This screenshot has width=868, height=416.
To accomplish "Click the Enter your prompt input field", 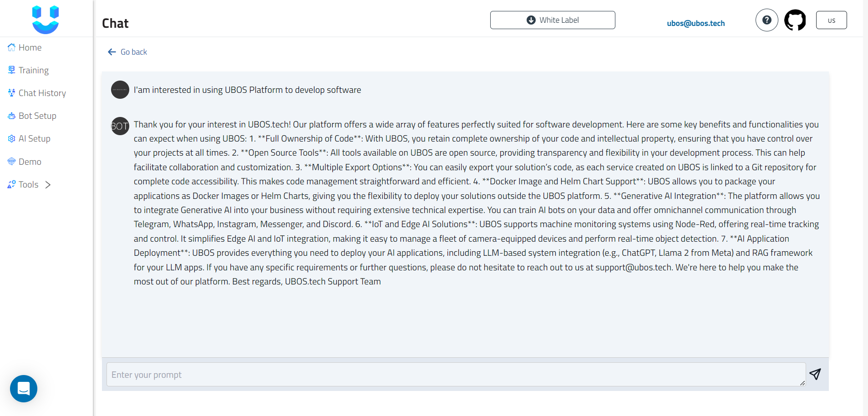I will 456,375.
